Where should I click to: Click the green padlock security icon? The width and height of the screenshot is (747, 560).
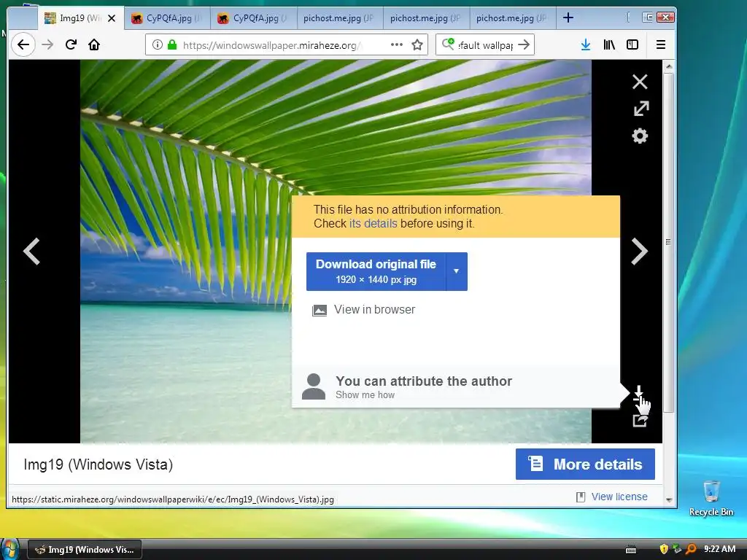coord(172,44)
